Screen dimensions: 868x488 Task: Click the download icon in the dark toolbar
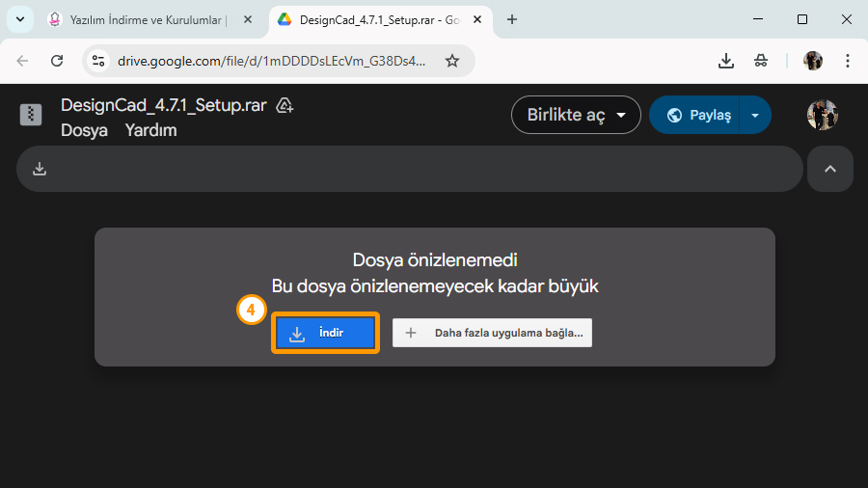[40, 169]
